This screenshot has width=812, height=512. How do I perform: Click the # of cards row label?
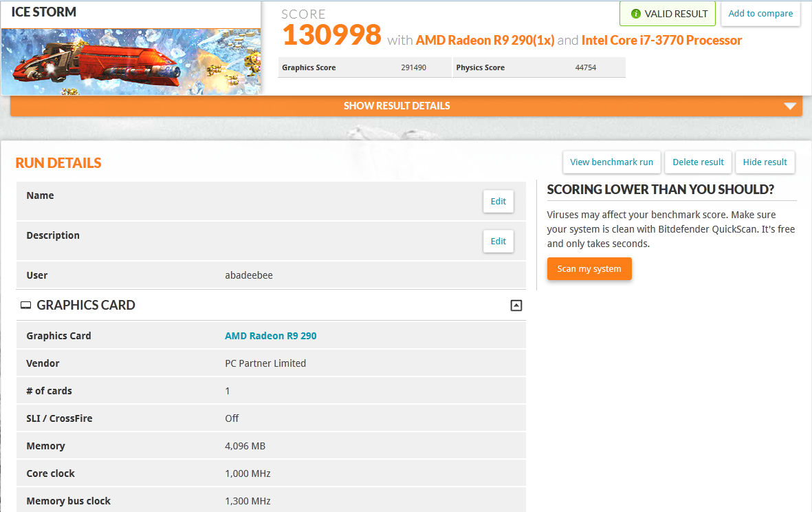click(50, 391)
